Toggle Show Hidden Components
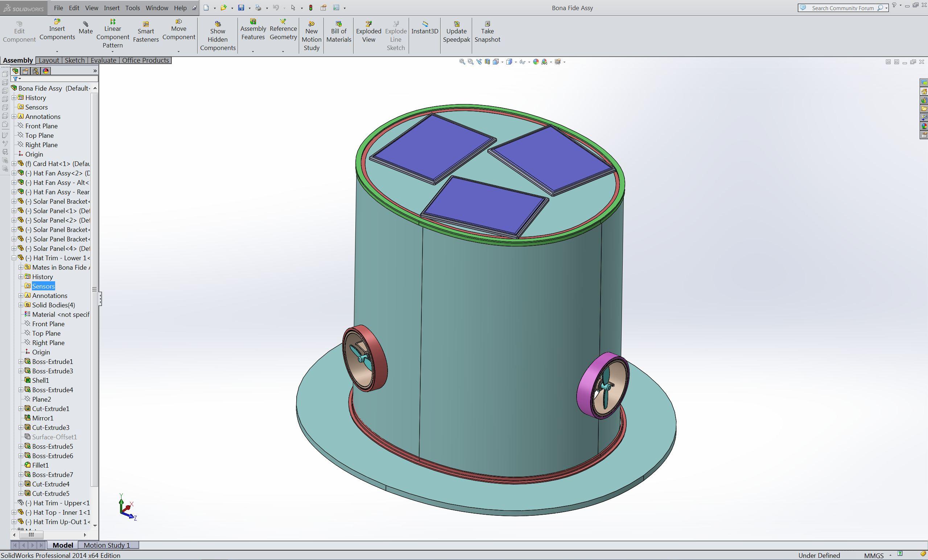 (x=218, y=36)
